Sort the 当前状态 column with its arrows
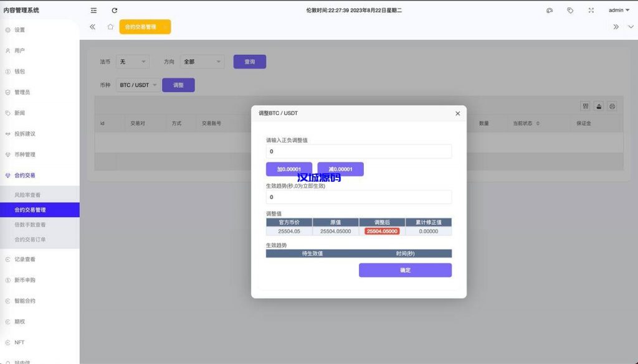The width and height of the screenshot is (638, 364). pyautogui.click(x=539, y=123)
